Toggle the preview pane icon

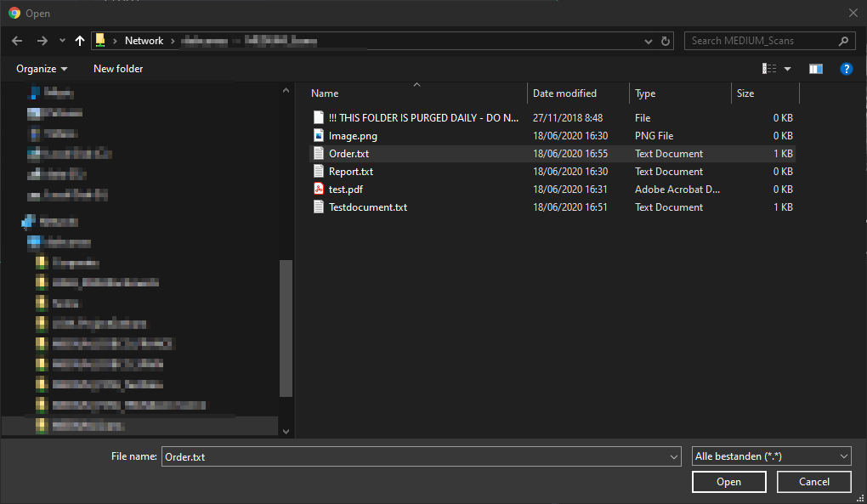tap(816, 69)
